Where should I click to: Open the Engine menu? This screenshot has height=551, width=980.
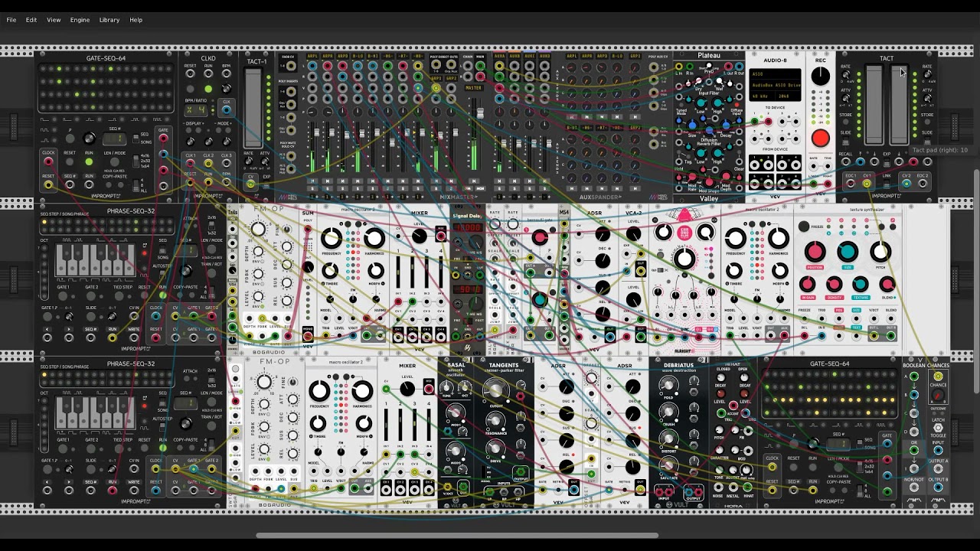80,20
